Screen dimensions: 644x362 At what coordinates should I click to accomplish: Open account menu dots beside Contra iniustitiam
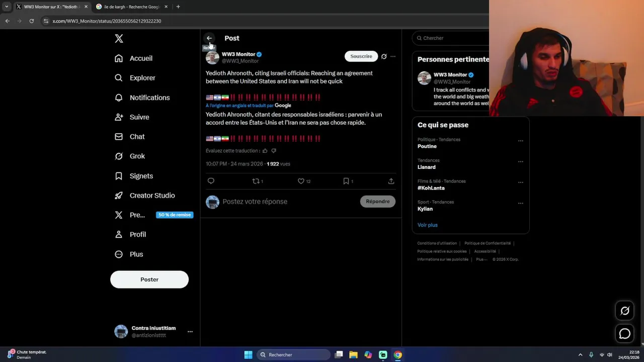190,332
